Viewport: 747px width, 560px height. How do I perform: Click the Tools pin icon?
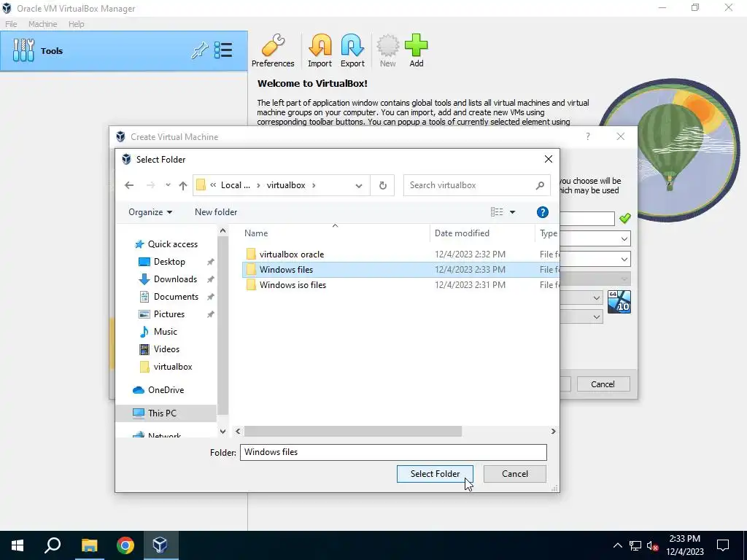[200, 50]
